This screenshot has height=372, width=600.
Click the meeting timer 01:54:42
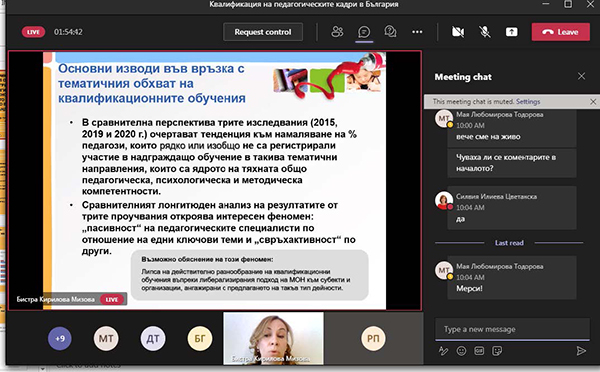click(x=68, y=32)
